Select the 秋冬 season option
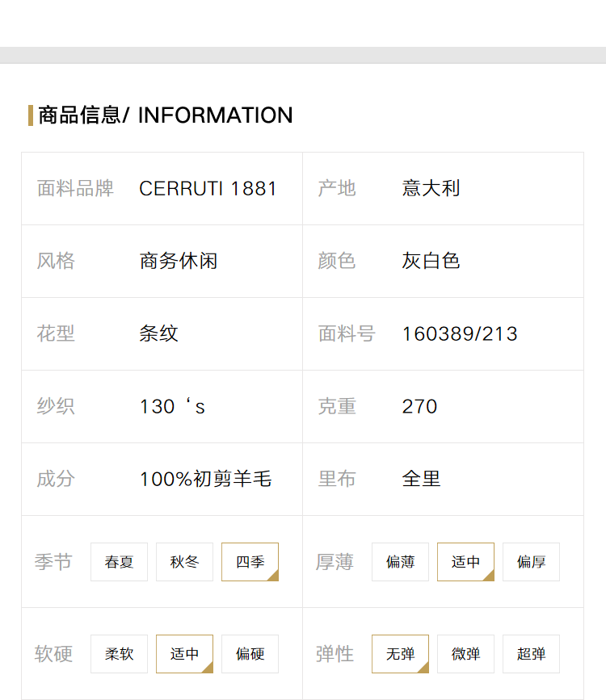This screenshot has height=700, width=606. pyautogui.click(x=184, y=562)
